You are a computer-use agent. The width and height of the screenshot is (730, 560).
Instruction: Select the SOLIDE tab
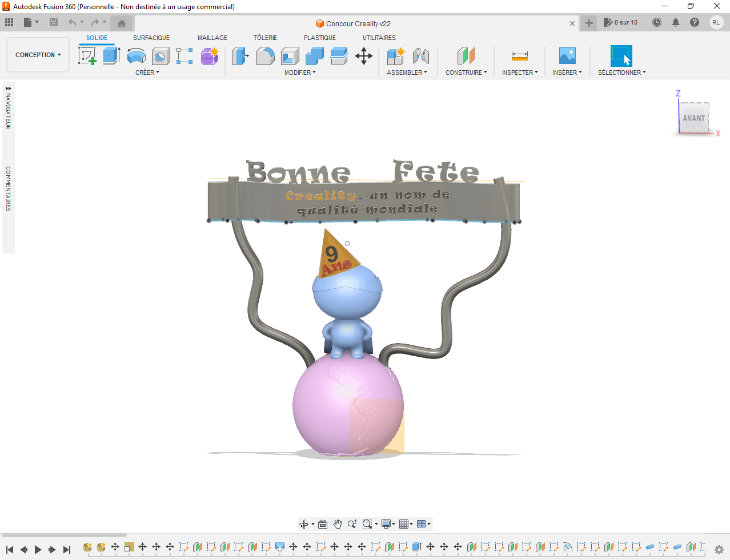tap(97, 38)
